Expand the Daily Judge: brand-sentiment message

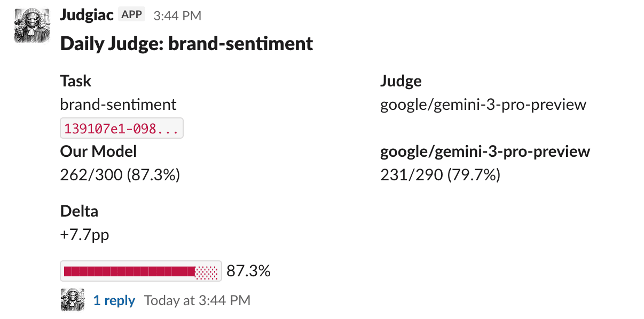point(186,44)
